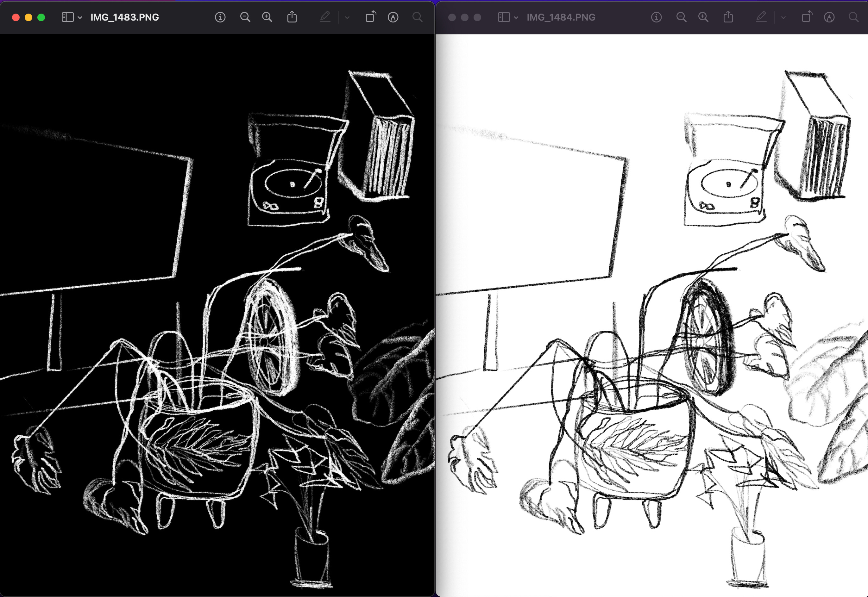Click IMG_1483.PNG title text
This screenshot has width=868, height=597.
[x=125, y=17]
